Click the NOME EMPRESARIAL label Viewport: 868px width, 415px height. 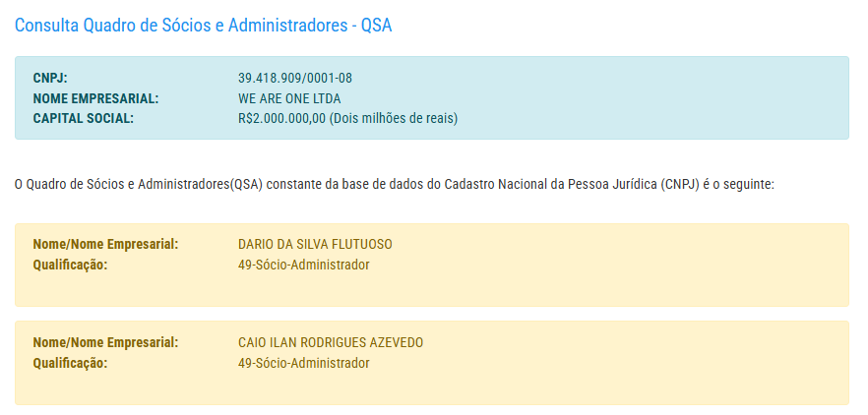tap(95, 98)
